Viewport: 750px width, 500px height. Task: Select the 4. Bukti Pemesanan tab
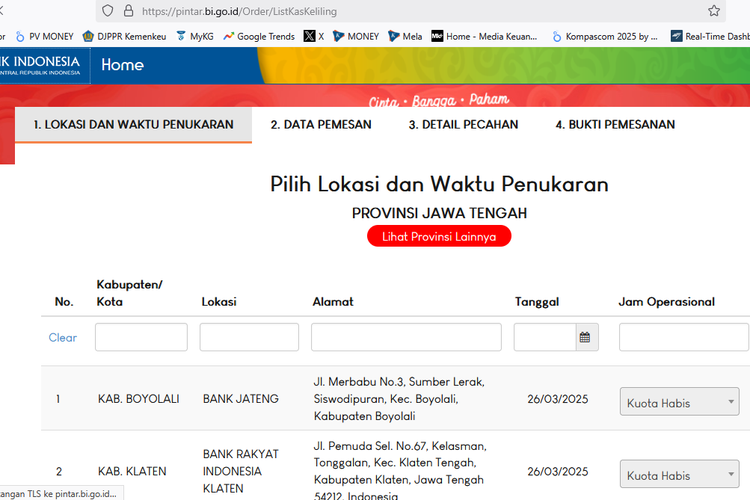point(615,125)
